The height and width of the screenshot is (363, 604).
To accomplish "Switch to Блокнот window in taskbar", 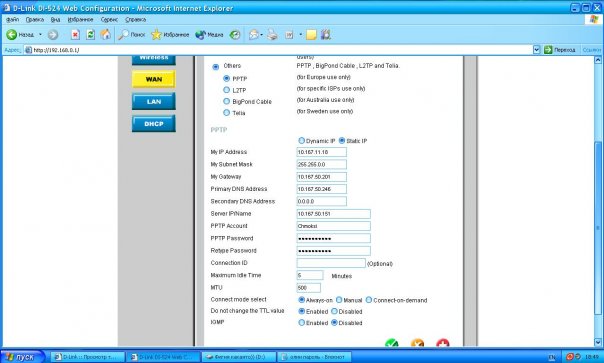I will (314, 357).
